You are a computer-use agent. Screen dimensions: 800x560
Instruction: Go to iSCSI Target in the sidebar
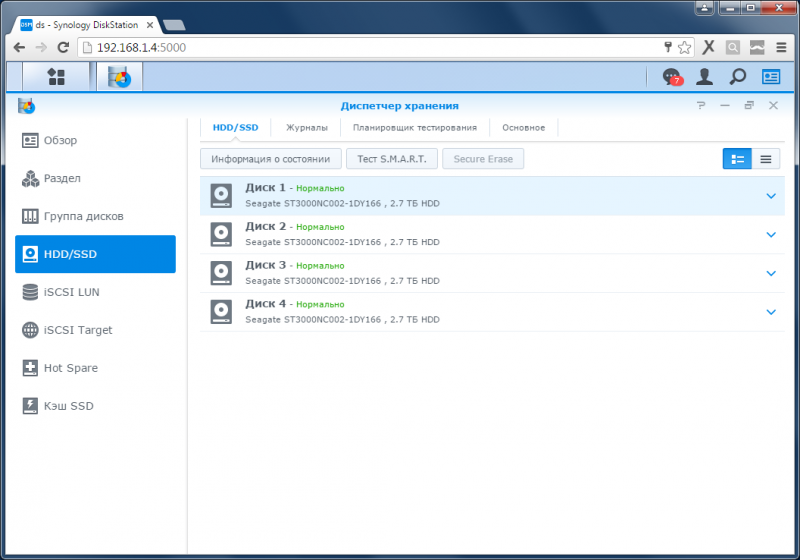point(95,330)
